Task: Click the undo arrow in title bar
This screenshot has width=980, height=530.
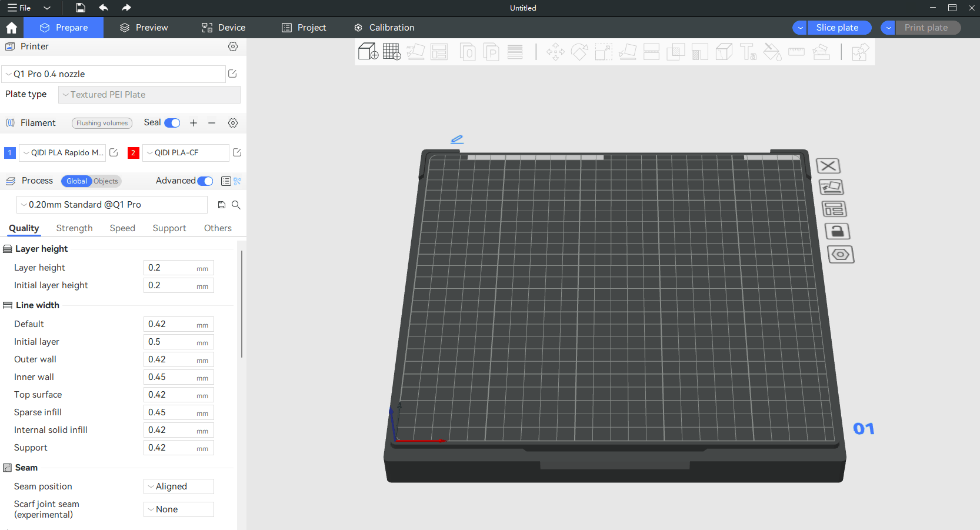Action: pos(104,8)
